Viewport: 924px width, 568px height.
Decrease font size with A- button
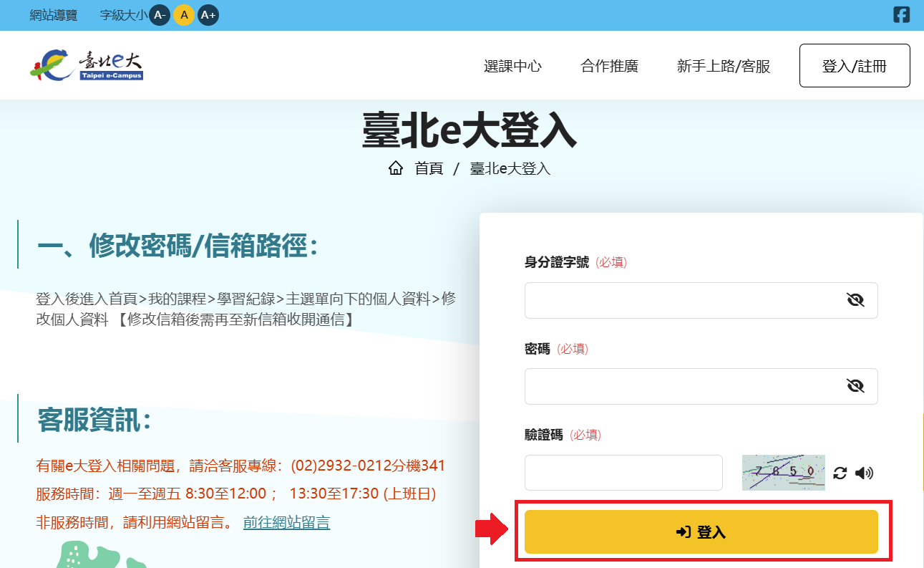[x=160, y=15]
